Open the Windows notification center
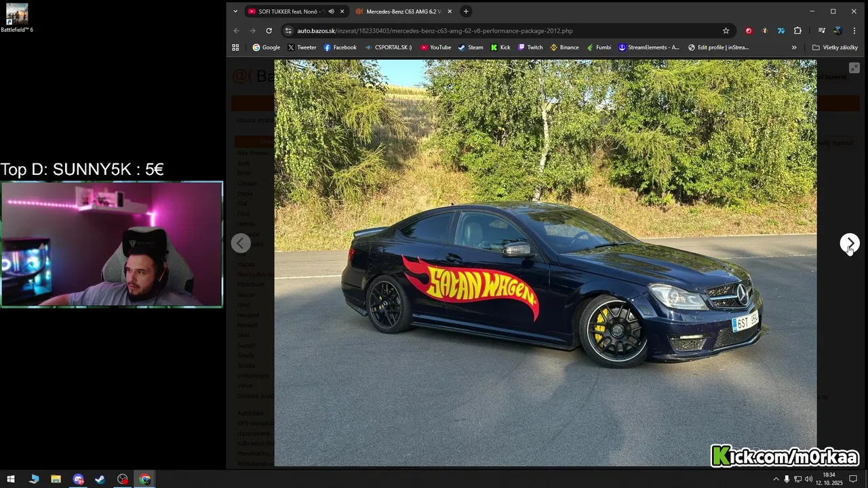 click(x=853, y=479)
